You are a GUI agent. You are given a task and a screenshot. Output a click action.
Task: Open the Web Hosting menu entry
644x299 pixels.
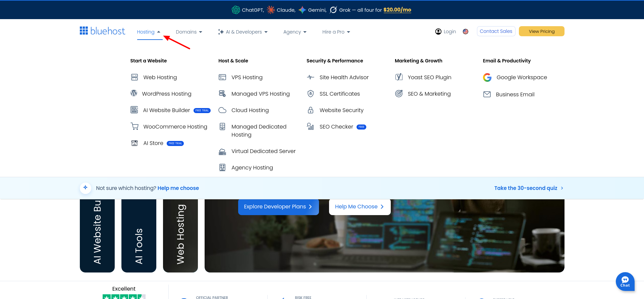(x=160, y=77)
